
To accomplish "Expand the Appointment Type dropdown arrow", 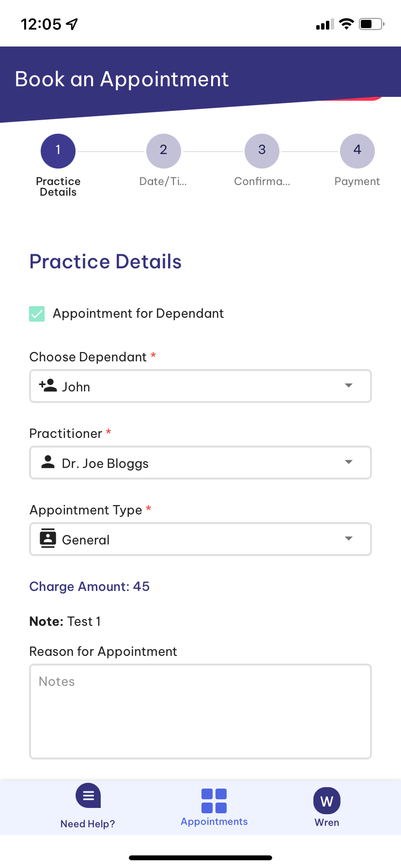I will [x=349, y=539].
